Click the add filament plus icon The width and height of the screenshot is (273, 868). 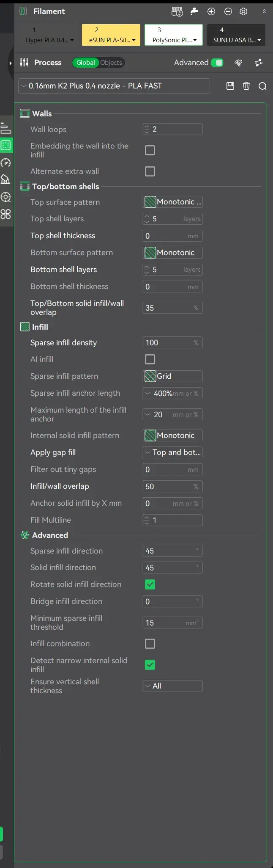click(x=211, y=11)
